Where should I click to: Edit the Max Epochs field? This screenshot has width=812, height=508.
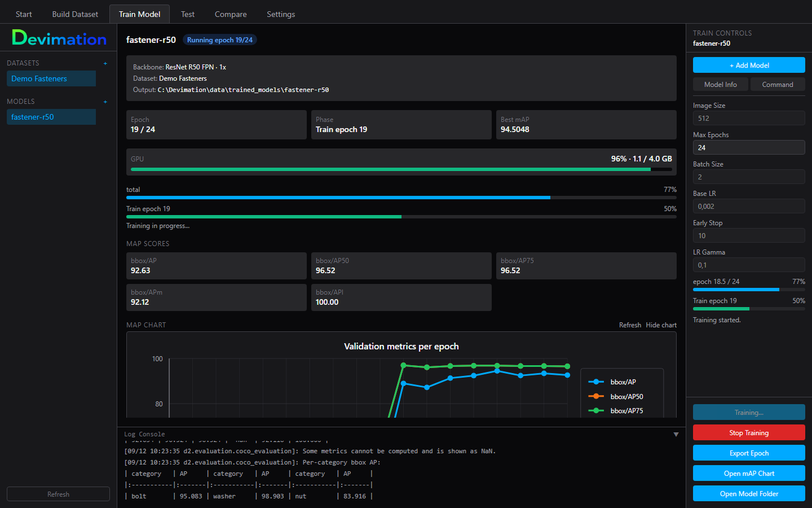pos(749,147)
